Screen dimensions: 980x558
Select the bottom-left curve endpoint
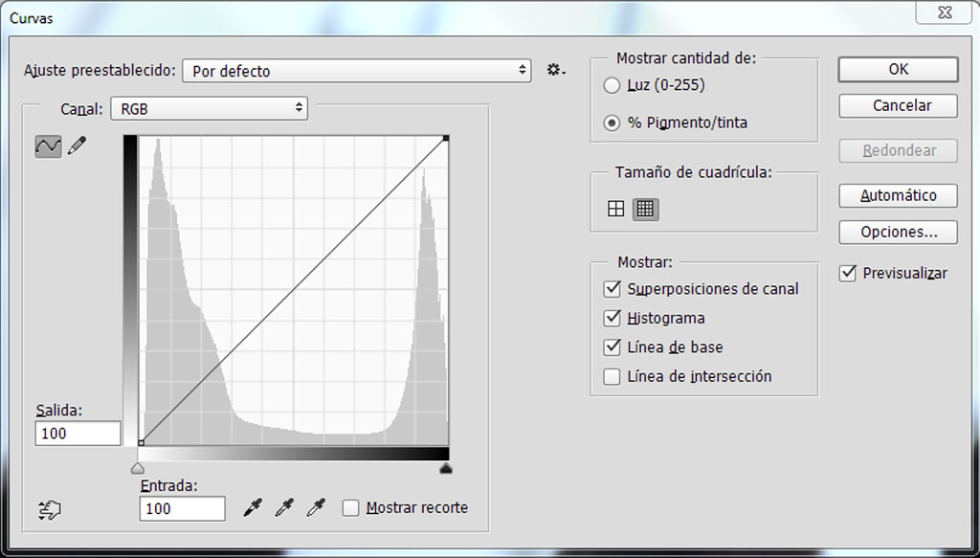click(x=142, y=442)
